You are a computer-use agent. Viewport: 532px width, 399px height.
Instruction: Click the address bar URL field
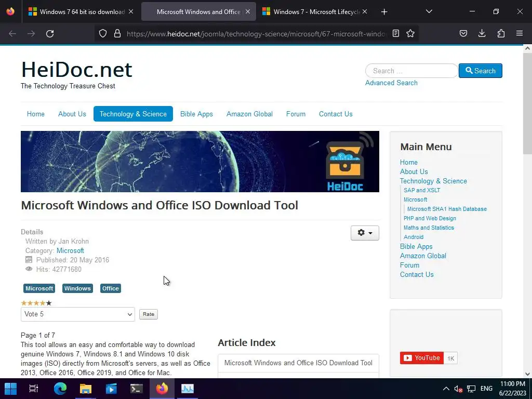256,34
